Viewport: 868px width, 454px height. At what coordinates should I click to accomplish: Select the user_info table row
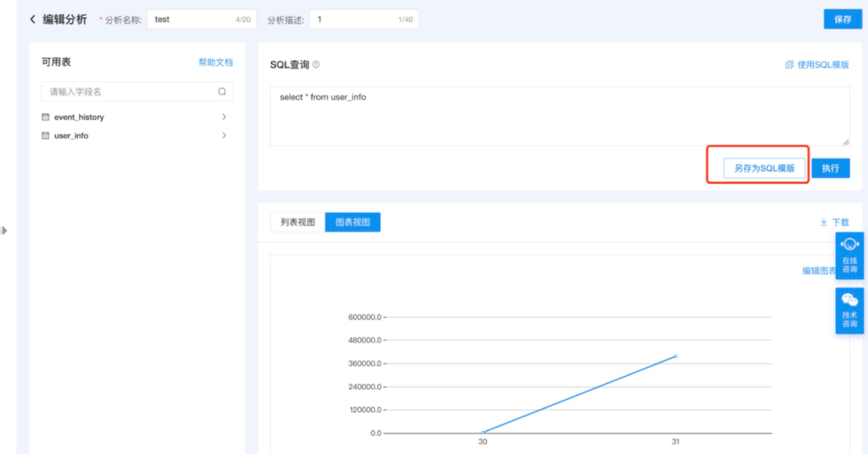135,135
